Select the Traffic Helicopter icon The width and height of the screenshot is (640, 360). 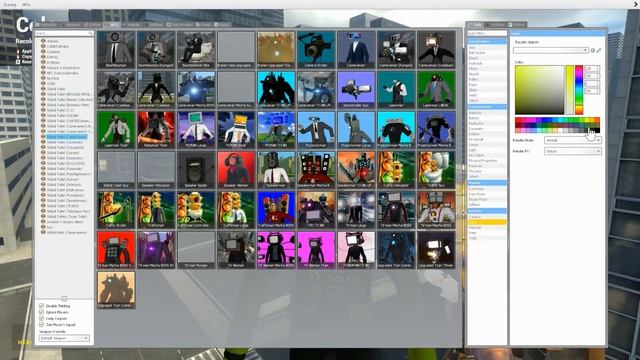coord(396,169)
